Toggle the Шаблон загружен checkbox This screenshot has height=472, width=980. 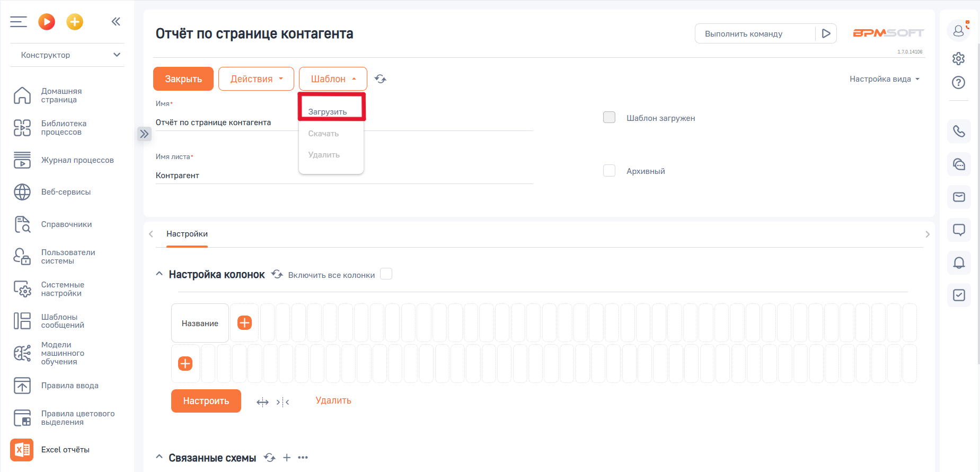tap(610, 117)
